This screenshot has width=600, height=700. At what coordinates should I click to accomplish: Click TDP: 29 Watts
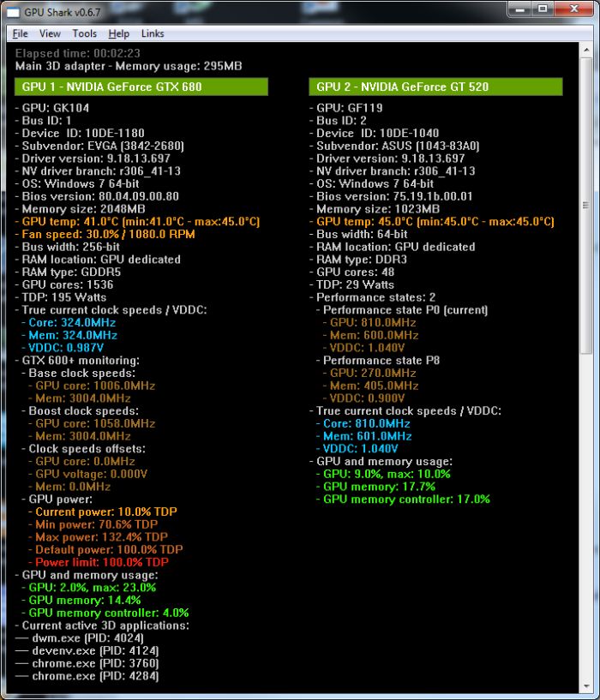tap(351, 284)
